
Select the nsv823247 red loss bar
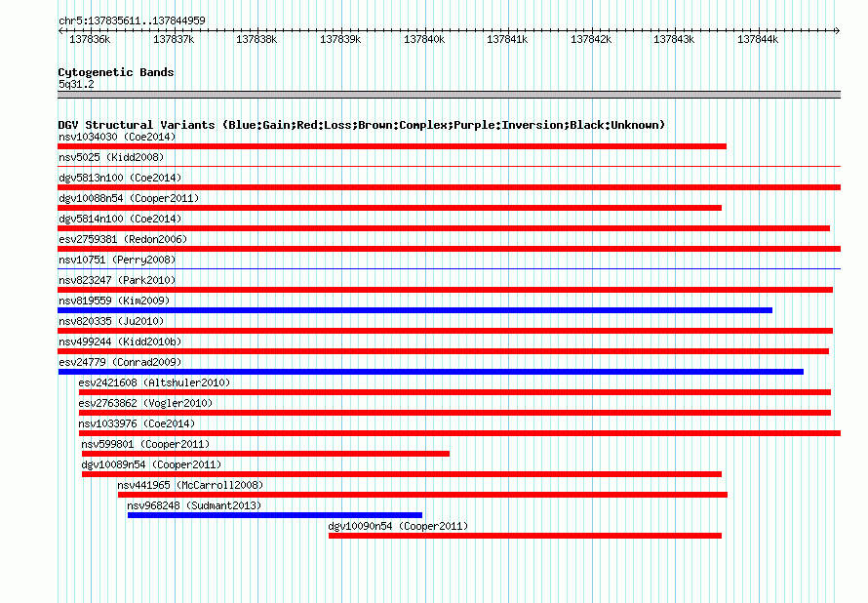pyautogui.click(x=445, y=290)
